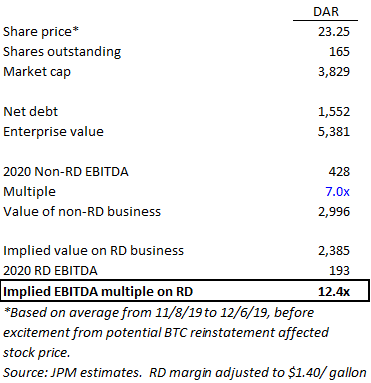Click the Implied value on RD business label
371x383 pixels.
tap(93, 251)
